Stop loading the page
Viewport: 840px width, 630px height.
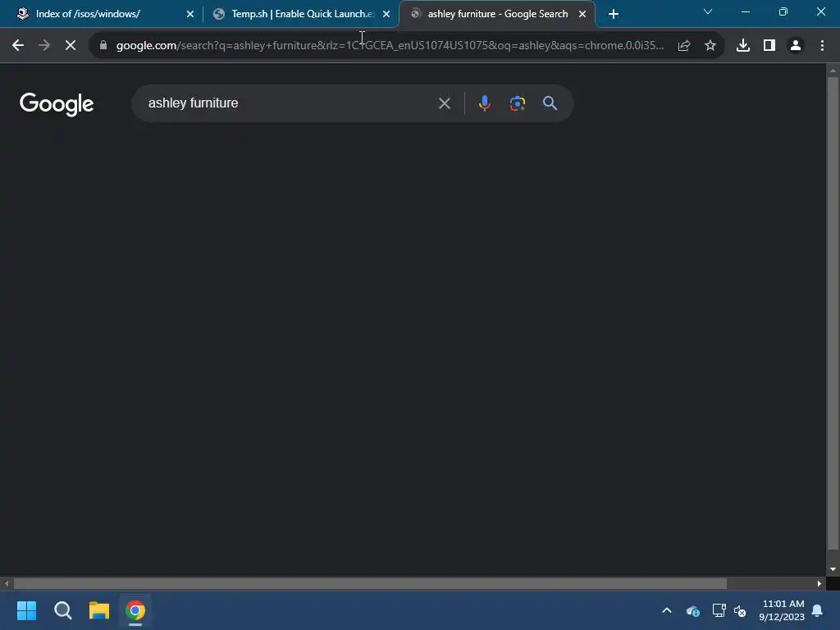point(71,46)
